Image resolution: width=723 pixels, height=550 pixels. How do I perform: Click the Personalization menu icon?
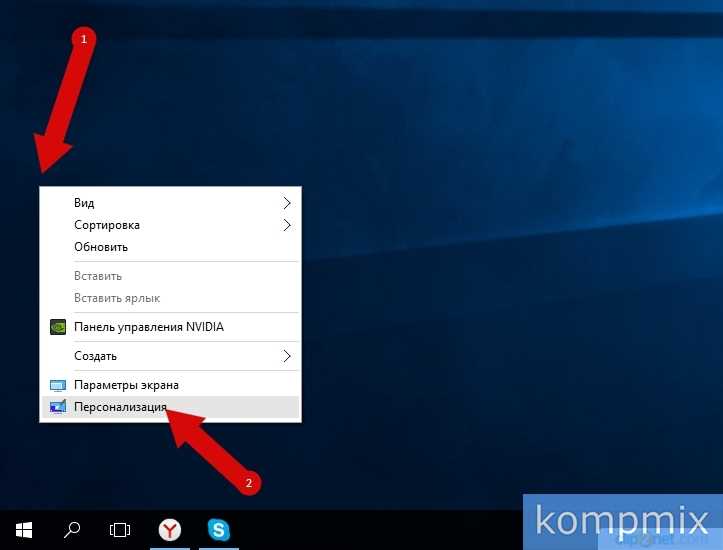[x=58, y=407]
